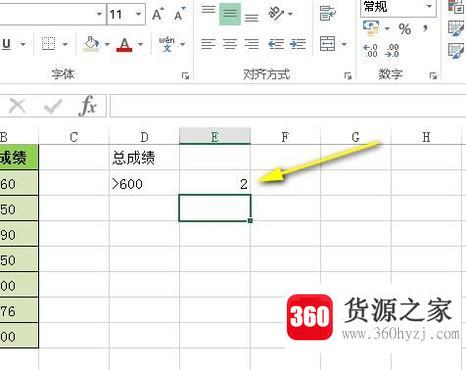Screen dimensions: 466x370
Task: Open the font name dropdown arrow
Action: [99, 14]
